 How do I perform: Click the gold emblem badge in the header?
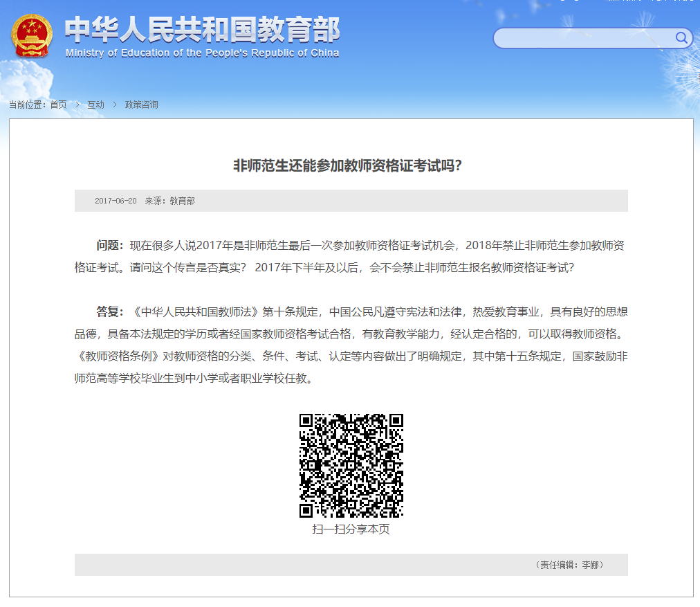[30, 37]
